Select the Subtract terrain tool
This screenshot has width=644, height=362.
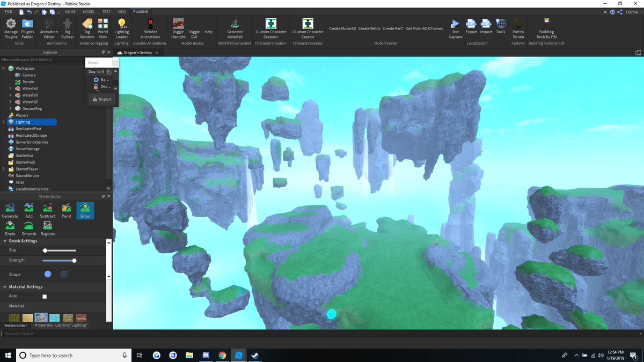tap(48, 210)
